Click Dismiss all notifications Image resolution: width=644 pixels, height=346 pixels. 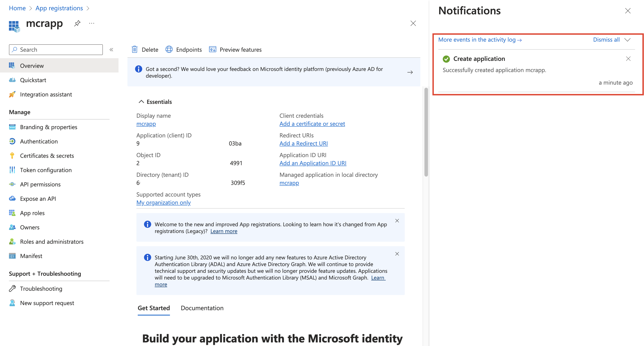[x=606, y=40]
